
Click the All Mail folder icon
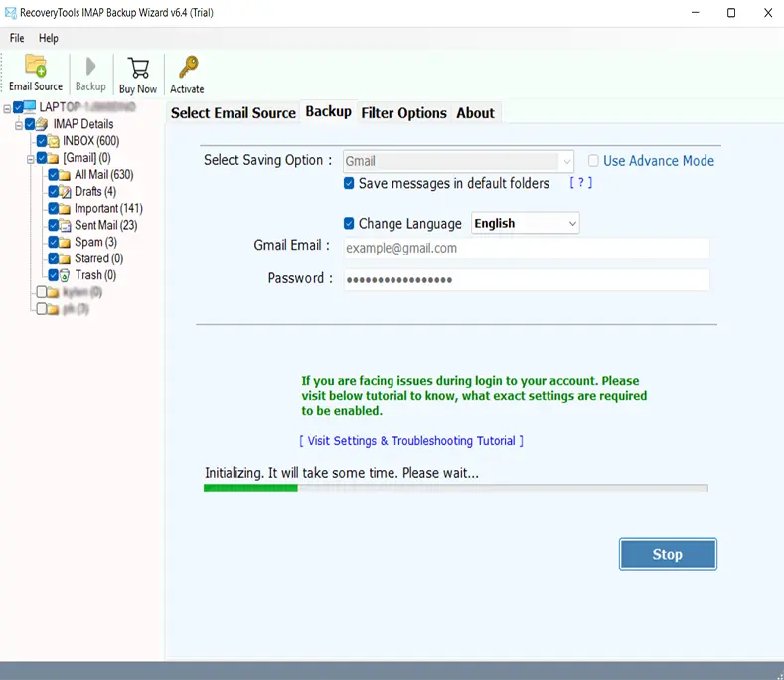coord(64,175)
